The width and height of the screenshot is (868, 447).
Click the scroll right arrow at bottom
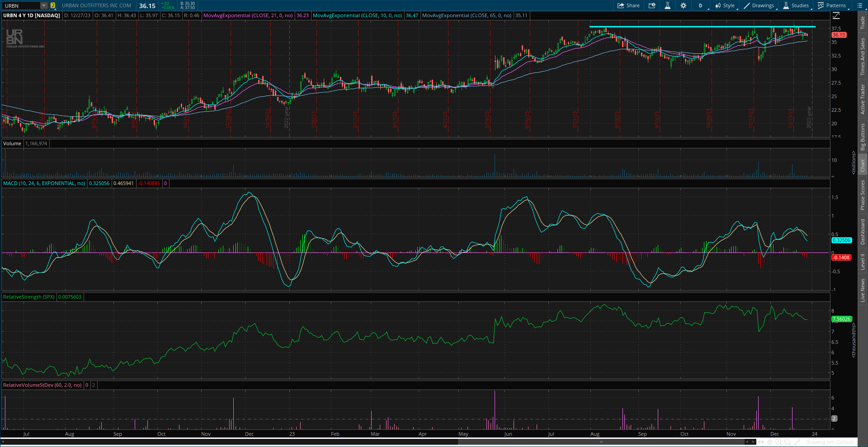pos(753,442)
